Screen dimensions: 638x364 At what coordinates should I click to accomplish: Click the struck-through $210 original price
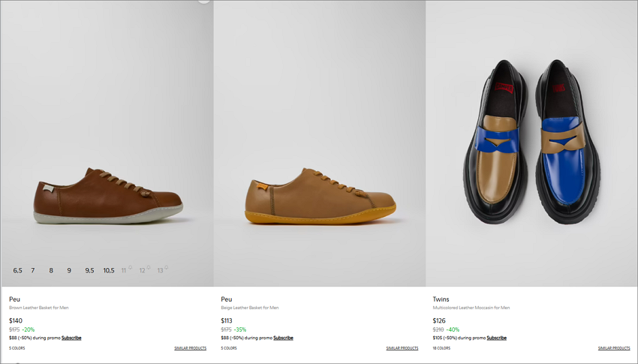tap(438, 329)
